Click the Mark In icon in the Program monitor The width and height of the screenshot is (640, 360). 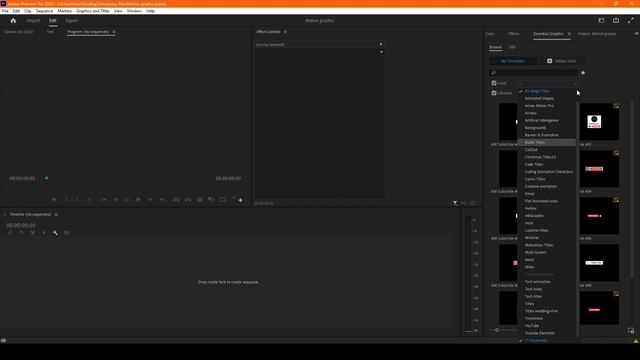(66, 200)
